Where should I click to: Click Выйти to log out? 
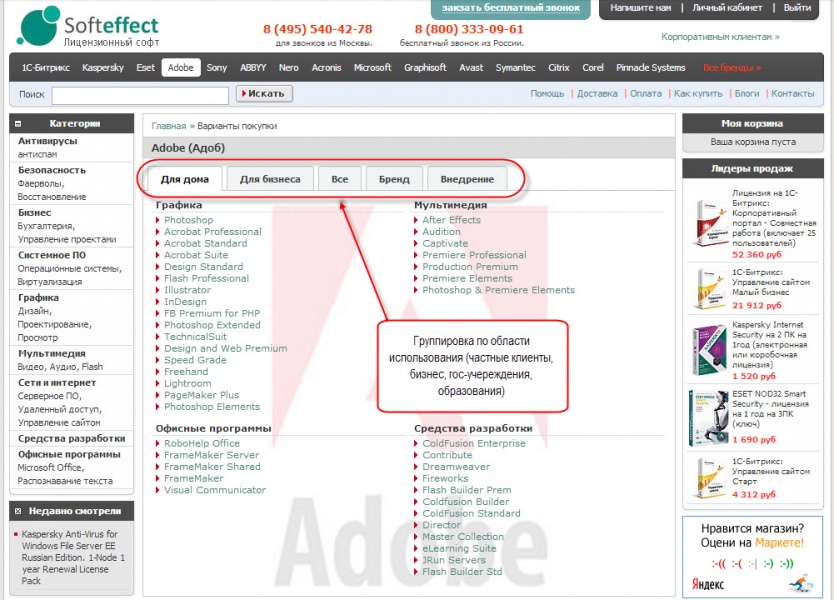click(x=797, y=8)
